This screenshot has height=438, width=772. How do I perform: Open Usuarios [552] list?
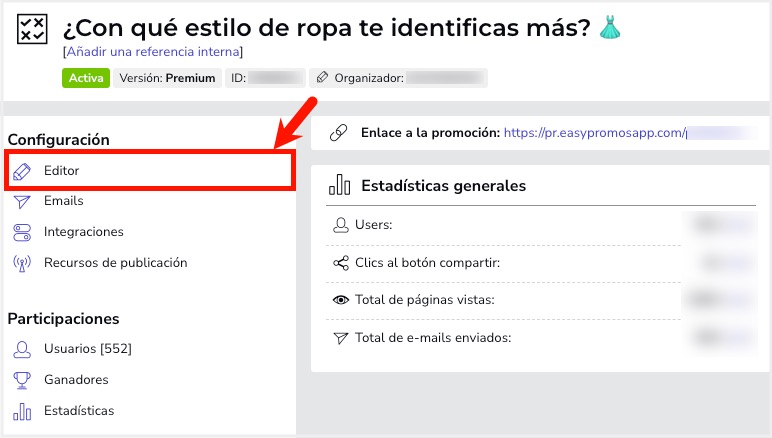coord(88,348)
